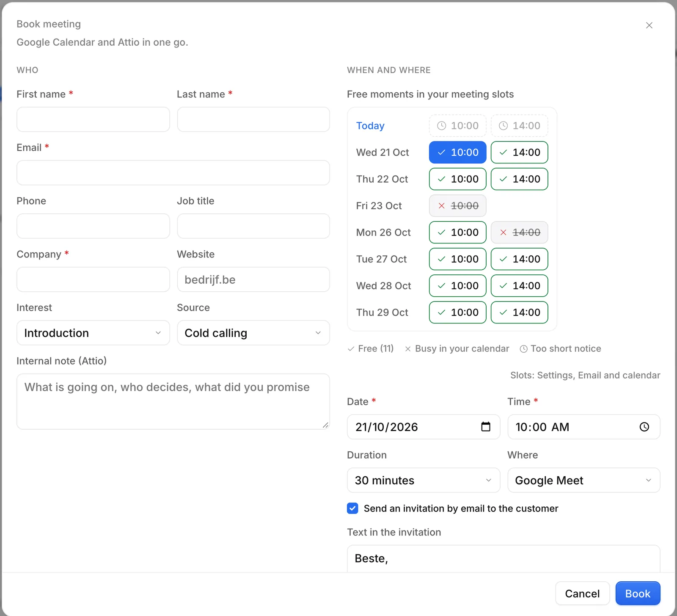677x616 pixels.
Task: Click the Time field showing 10:00 AM
Action: click(x=584, y=427)
